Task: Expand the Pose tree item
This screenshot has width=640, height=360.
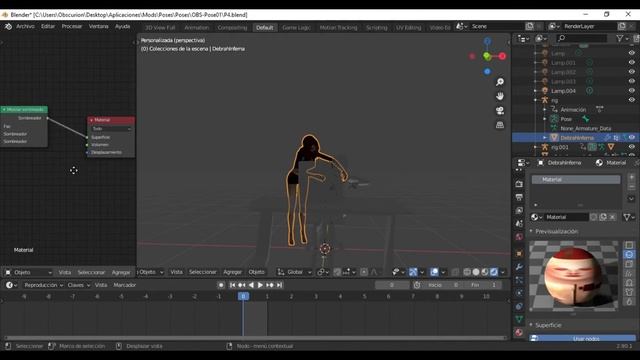Action: [544, 119]
